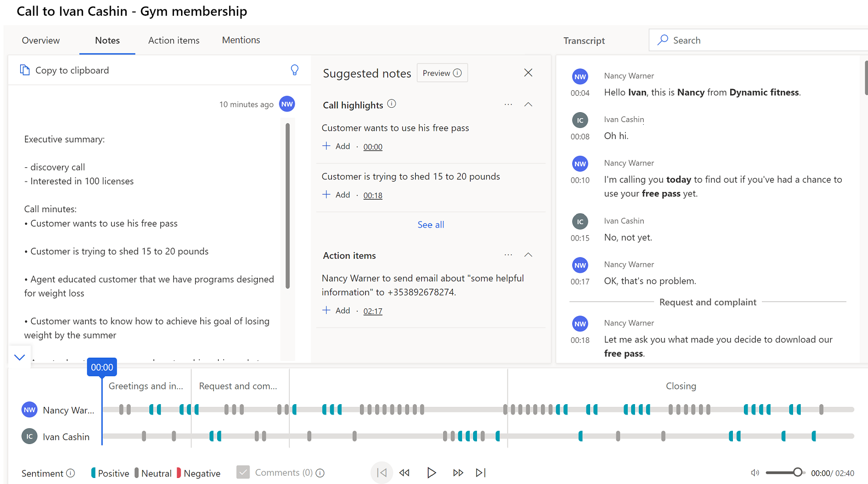Click the 'Interested in 100 licenses' note line
This screenshot has height=484, width=868.
click(x=79, y=181)
